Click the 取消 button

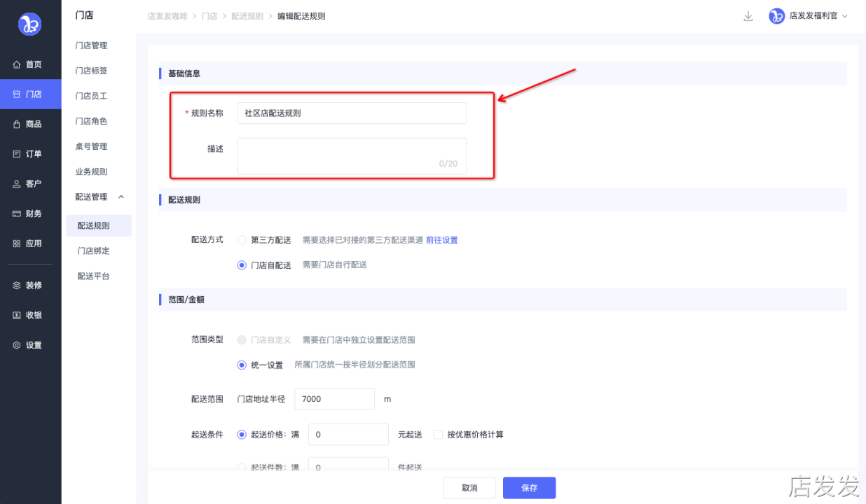coord(469,488)
